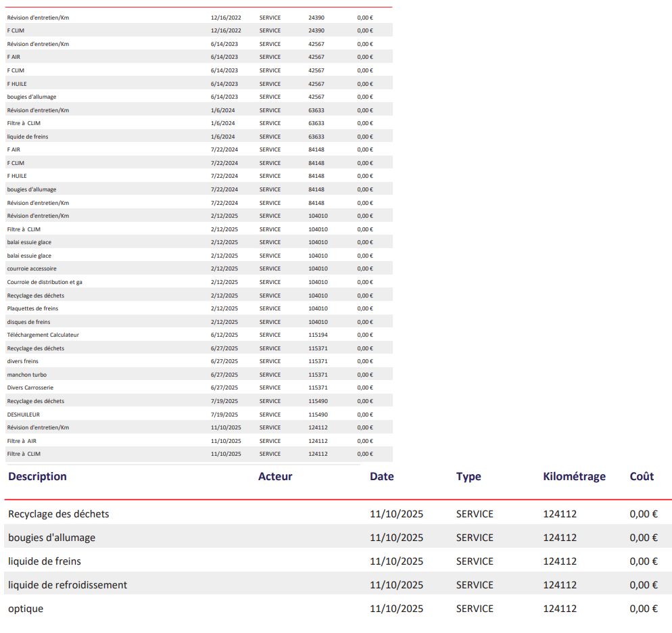Select the divers freins entry
The width and height of the screenshot is (672, 633).
[x=23, y=361]
